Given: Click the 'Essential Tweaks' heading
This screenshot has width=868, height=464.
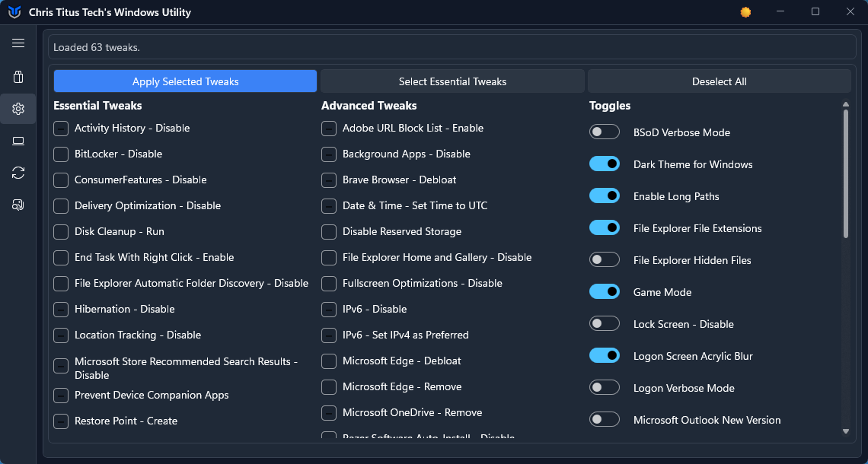Looking at the screenshot, I should coord(97,106).
